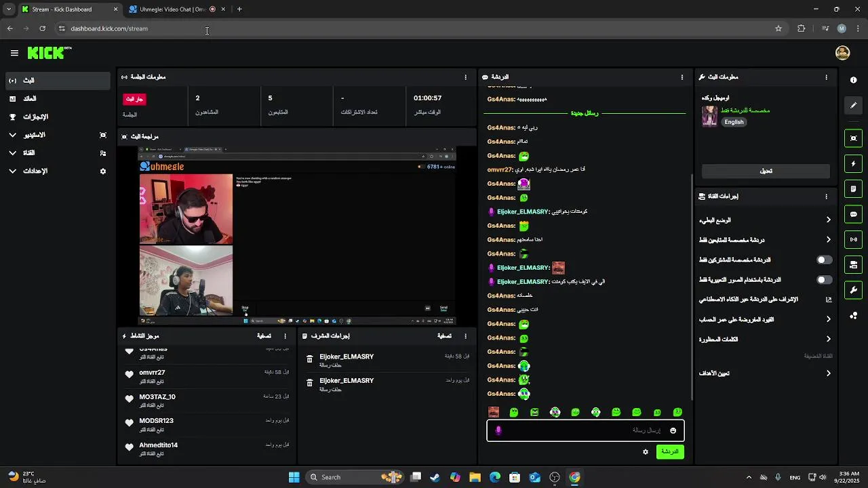Open Windows Start menu
Screen dimensions: 868x488
[294, 477]
